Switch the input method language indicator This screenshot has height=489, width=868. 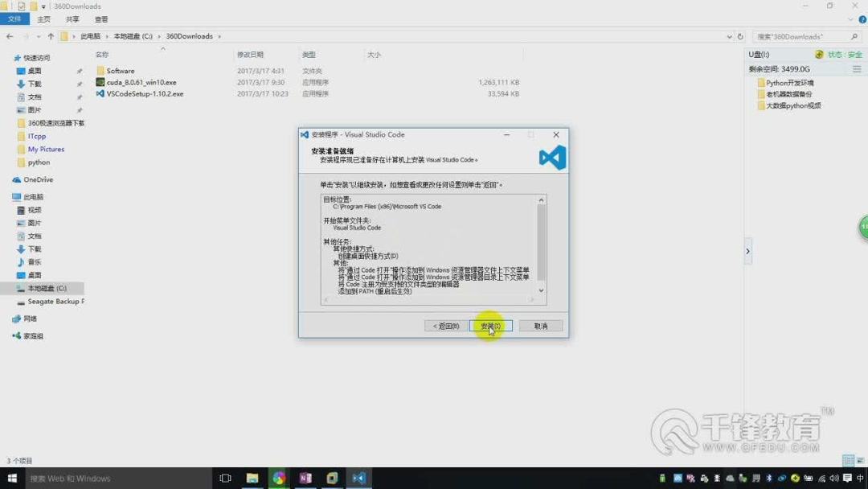[x=860, y=478]
